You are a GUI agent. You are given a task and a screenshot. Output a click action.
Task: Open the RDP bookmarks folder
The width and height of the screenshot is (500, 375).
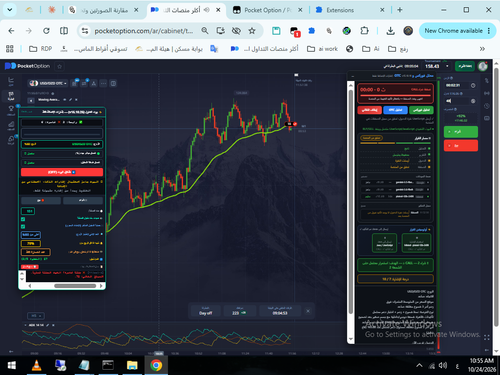click(40, 49)
